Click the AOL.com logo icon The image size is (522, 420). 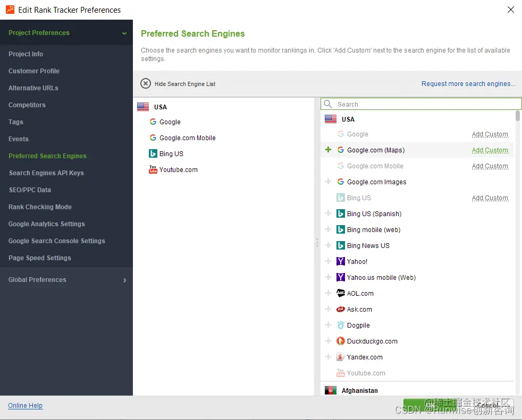coord(341,293)
